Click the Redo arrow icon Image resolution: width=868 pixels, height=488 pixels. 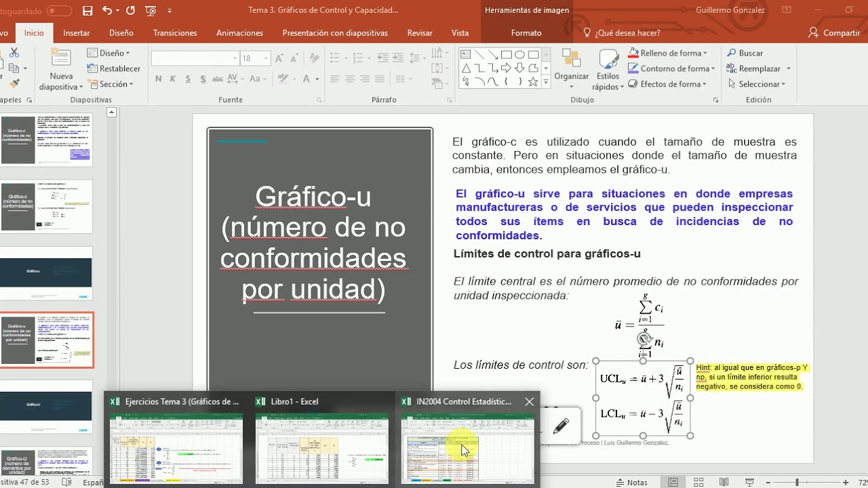(x=131, y=10)
